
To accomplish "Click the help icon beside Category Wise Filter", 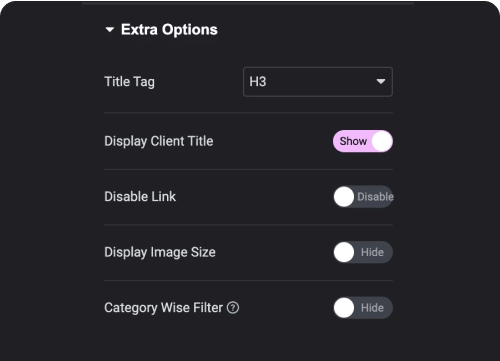I will point(233,308).
